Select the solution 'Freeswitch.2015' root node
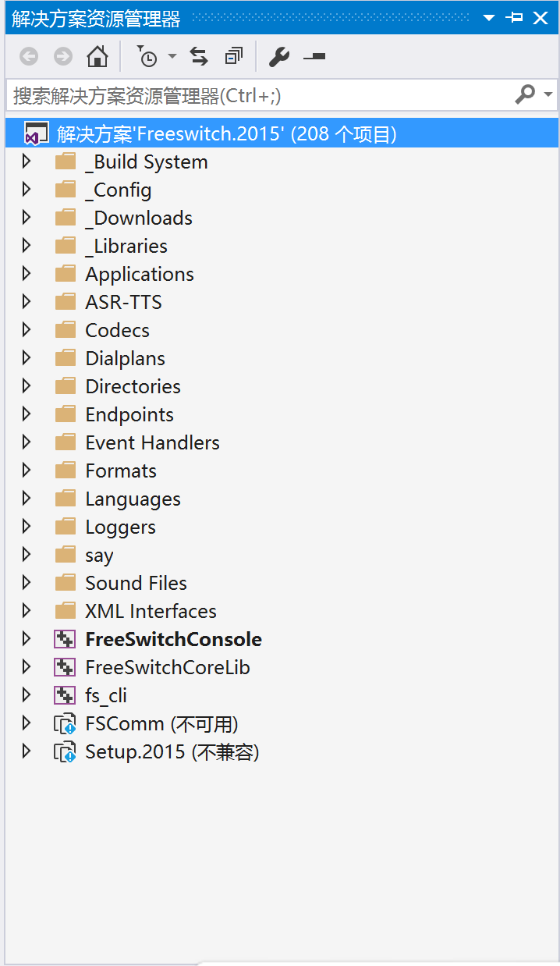Screen dimensions: 560x966 point(282,133)
